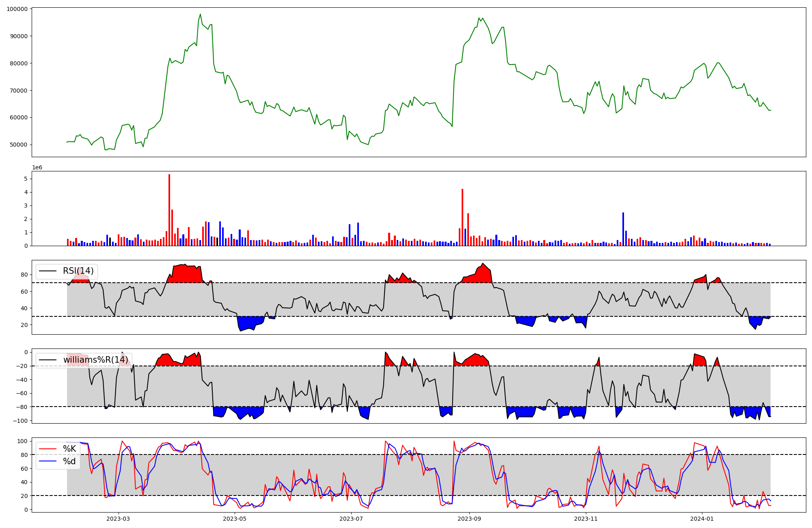Select the −60 tick on Williams %R axis
This screenshot has height=528, width=812.
[22, 393]
